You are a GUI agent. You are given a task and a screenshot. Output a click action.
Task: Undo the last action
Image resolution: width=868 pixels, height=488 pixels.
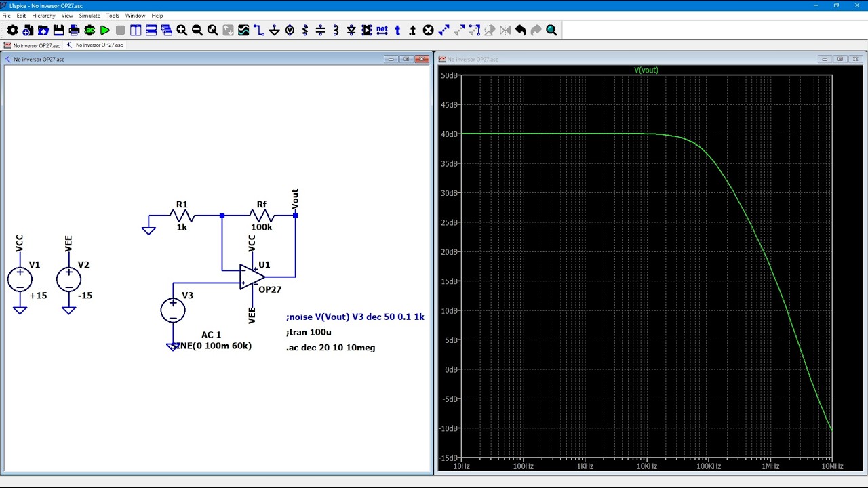(x=521, y=30)
